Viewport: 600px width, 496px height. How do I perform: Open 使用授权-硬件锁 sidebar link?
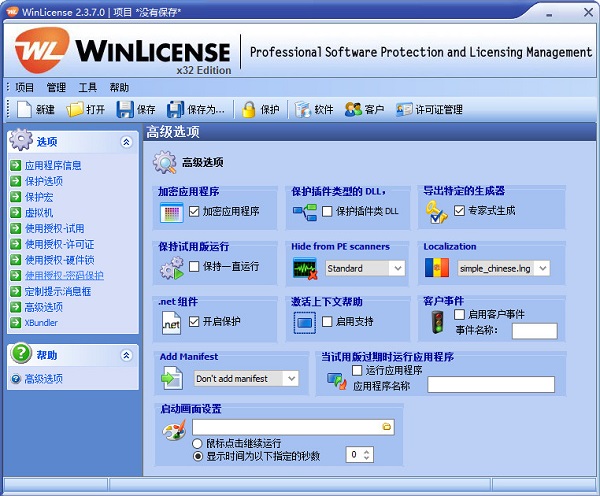click(x=59, y=260)
